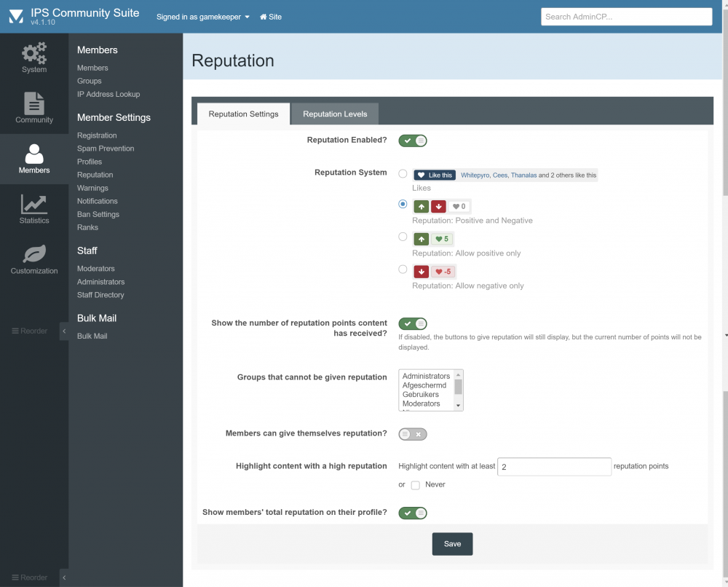Click the Whitepyro link
This screenshot has height=587, width=728.
pos(475,175)
